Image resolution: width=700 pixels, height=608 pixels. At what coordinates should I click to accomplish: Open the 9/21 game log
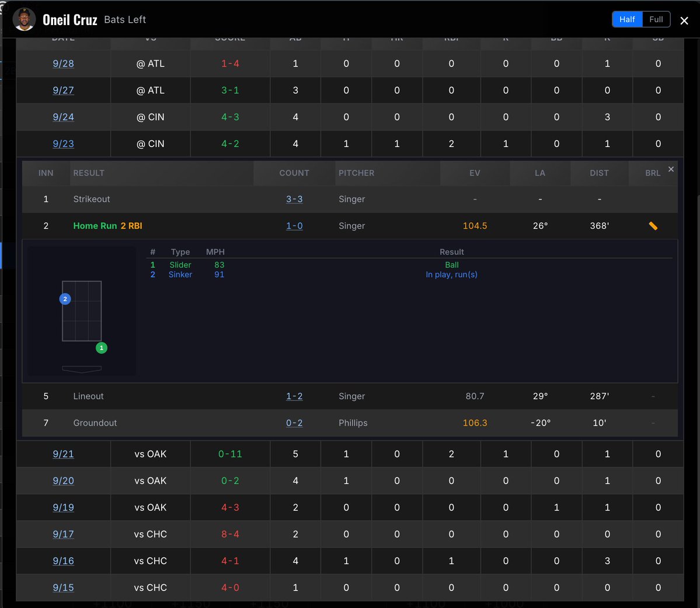(x=64, y=453)
